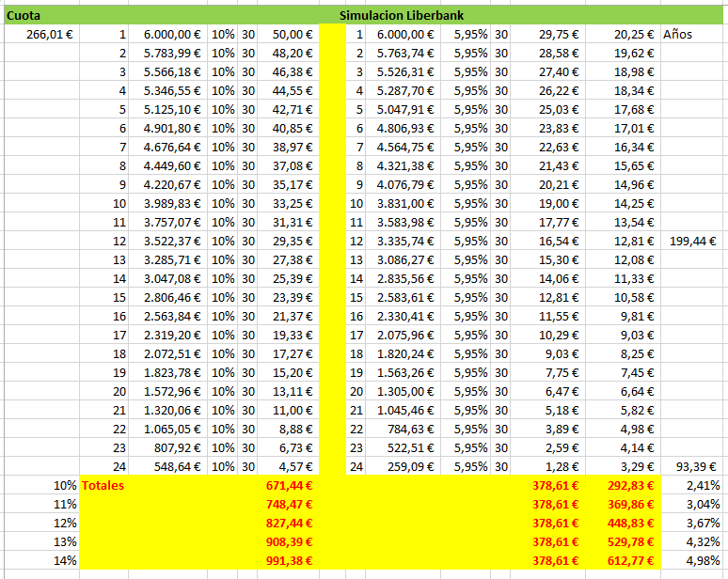Image resolution: width=728 pixels, height=579 pixels.
Task: Select the 19,00 € interest cell
Action: pos(547,203)
